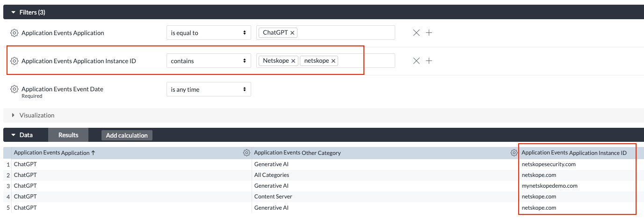Open gear settings for Application Instance ID filter

[14, 61]
